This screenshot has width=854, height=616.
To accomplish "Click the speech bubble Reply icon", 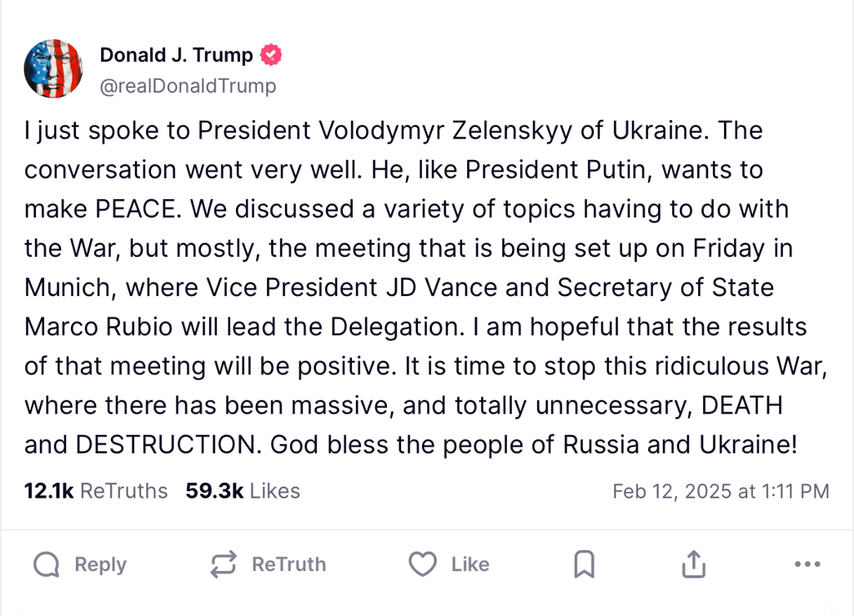I will click(x=47, y=565).
